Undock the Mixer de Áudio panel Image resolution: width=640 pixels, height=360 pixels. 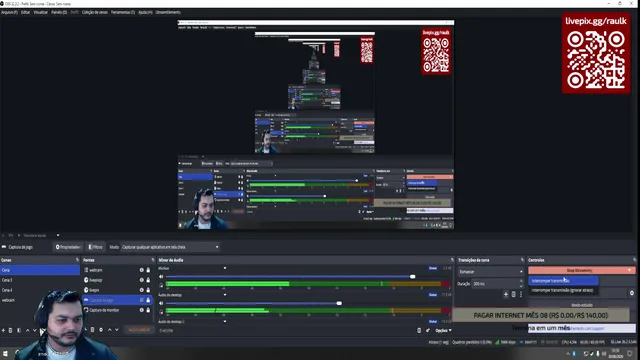click(452, 260)
